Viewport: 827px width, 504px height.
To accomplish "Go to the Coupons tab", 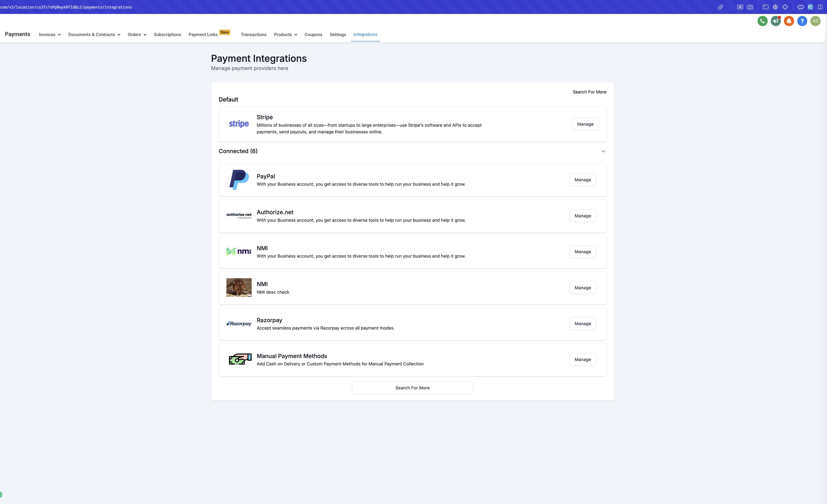I will coord(313,34).
